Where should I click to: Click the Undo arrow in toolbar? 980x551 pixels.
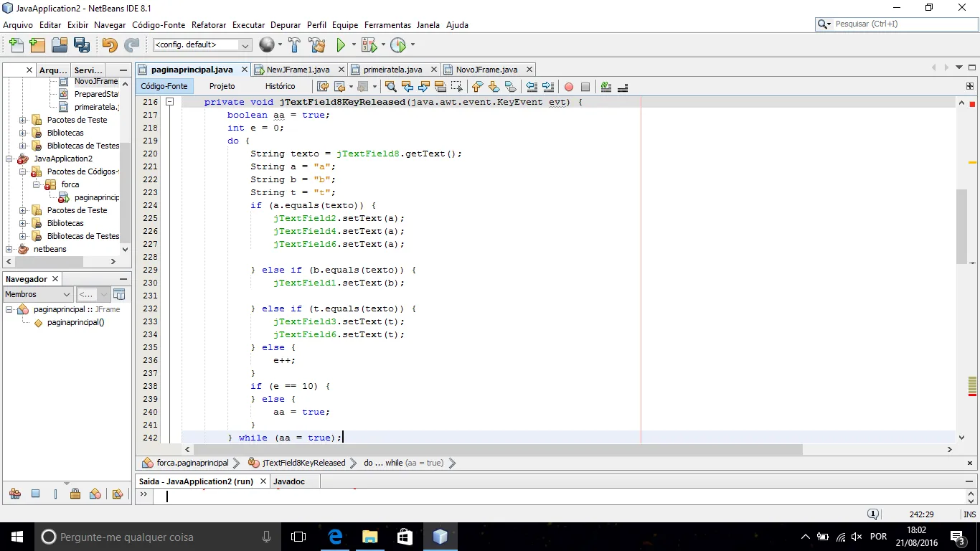(x=109, y=45)
